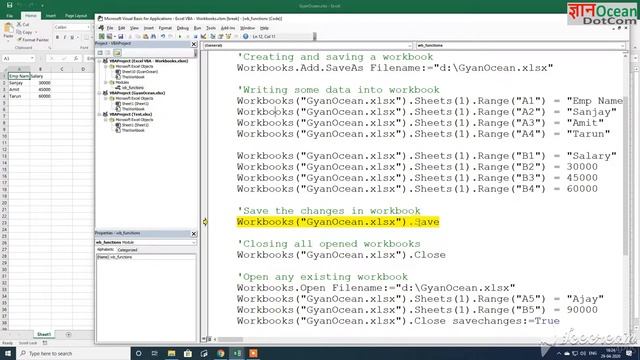Open the (General) object dropdown
Image resolution: width=640 pixels, height=360 pixels.
[409, 45]
